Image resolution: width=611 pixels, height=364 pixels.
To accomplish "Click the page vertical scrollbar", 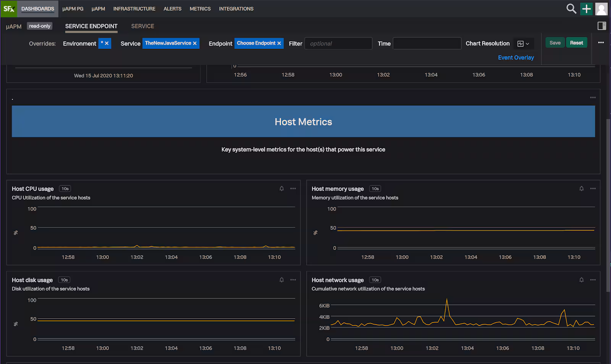I will point(608,206).
